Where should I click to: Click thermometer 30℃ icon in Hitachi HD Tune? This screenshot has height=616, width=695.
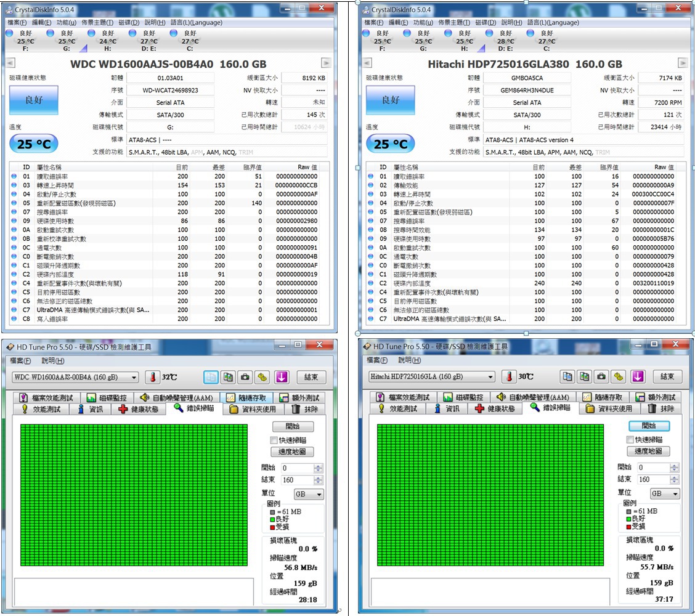510,377
